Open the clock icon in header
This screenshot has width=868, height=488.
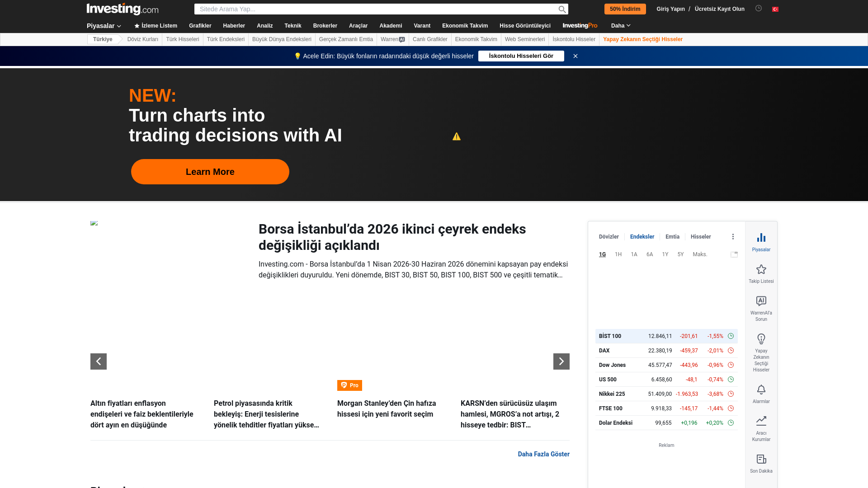[x=759, y=8]
